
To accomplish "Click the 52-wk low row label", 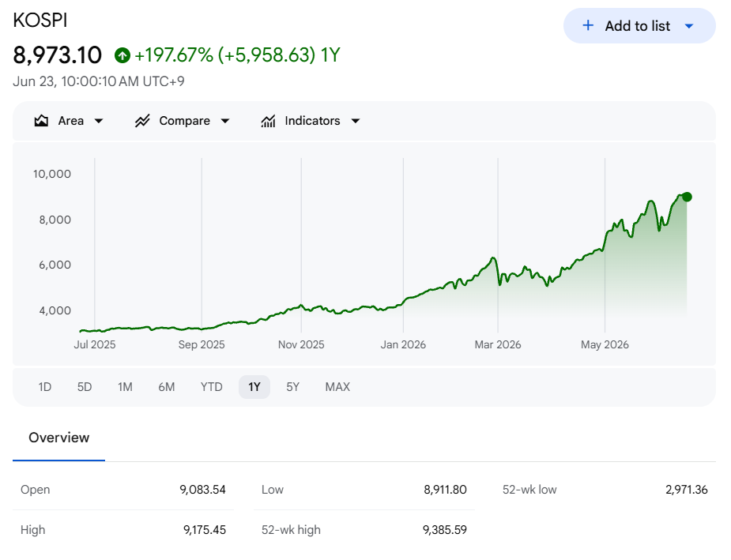I will (x=529, y=490).
